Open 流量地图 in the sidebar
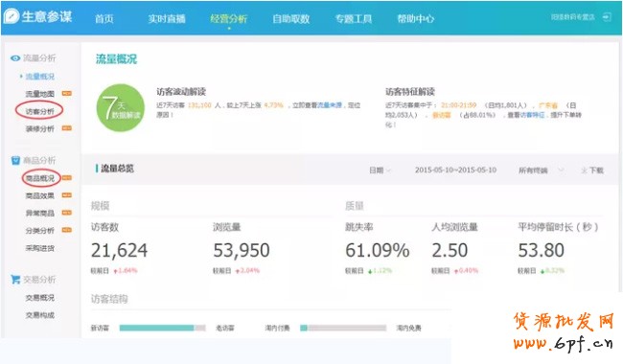 point(39,94)
